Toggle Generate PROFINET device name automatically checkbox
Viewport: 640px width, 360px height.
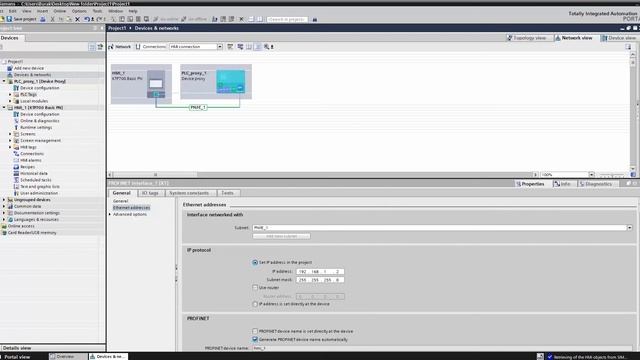[255, 340]
